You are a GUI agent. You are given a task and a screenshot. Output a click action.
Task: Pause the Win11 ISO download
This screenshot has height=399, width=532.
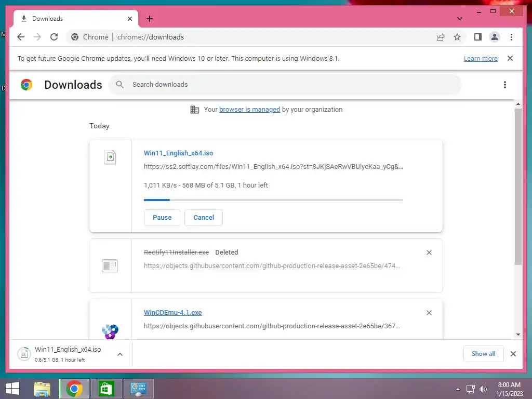[x=162, y=218]
